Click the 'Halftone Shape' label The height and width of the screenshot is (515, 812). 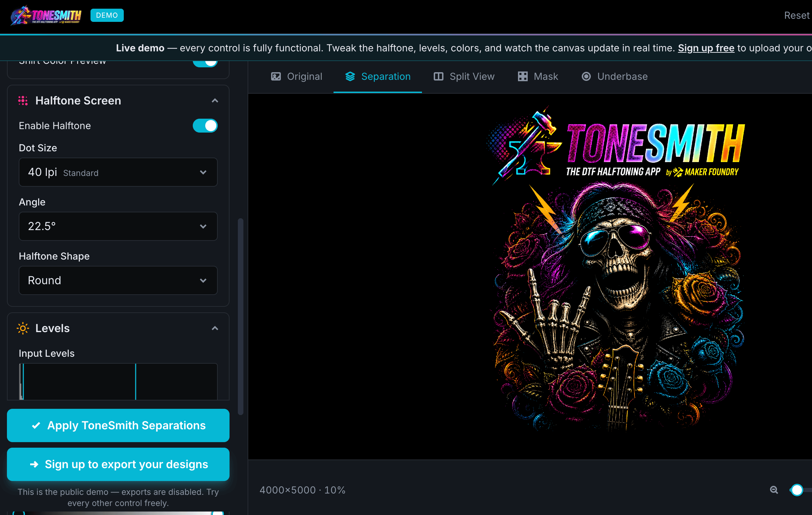tap(54, 256)
